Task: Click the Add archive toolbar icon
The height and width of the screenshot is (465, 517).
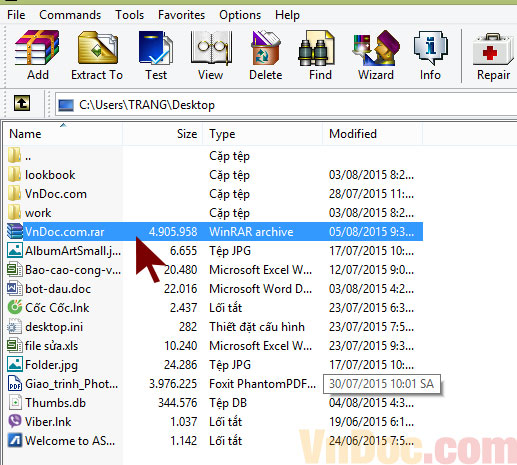Action: (x=37, y=48)
